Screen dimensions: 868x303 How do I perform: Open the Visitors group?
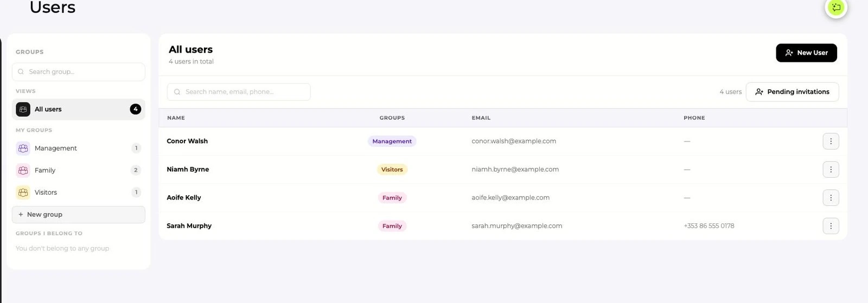pyautogui.click(x=79, y=192)
